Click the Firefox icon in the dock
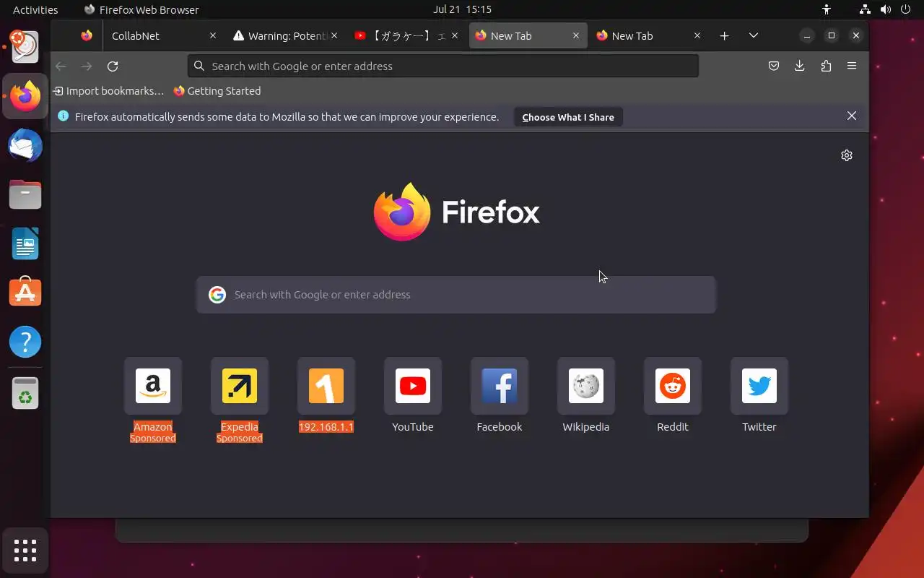This screenshot has width=924, height=578. tap(25, 96)
